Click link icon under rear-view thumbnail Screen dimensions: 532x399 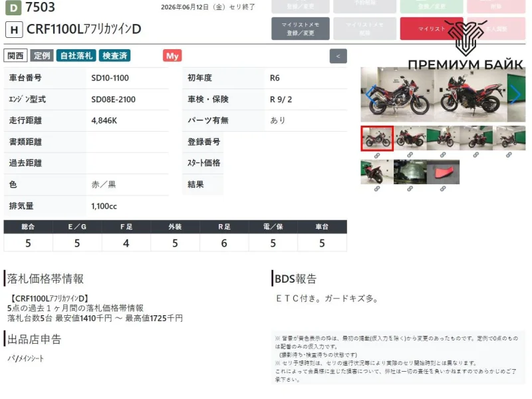pos(377,189)
